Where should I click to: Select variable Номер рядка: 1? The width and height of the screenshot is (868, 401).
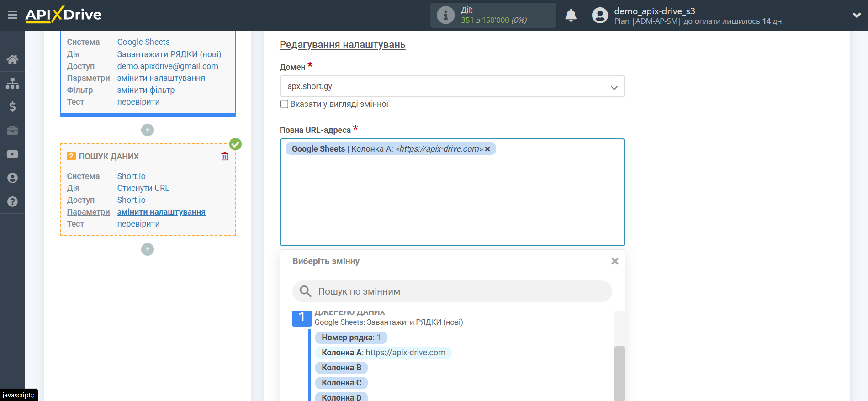(351, 338)
